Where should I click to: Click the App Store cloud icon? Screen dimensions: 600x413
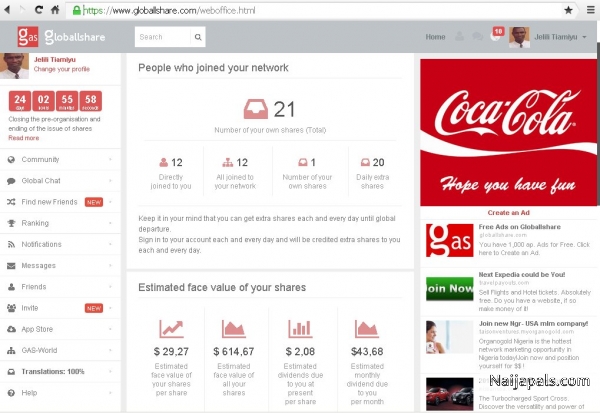click(x=11, y=329)
